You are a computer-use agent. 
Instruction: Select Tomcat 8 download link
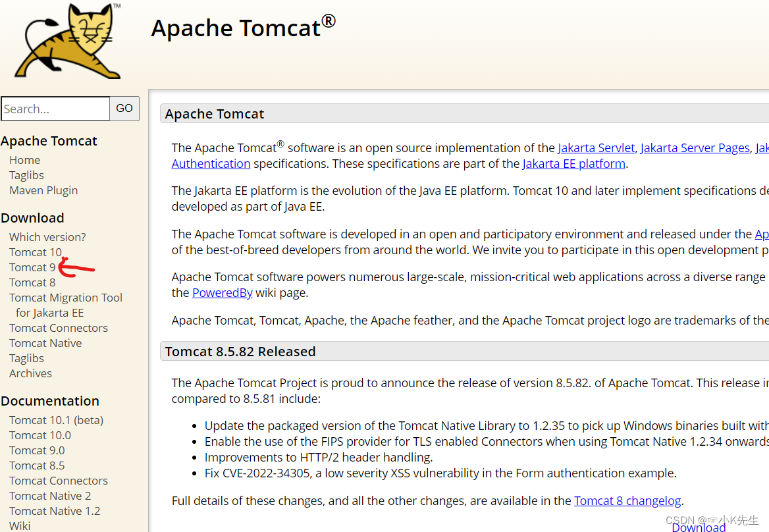click(x=32, y=282)
